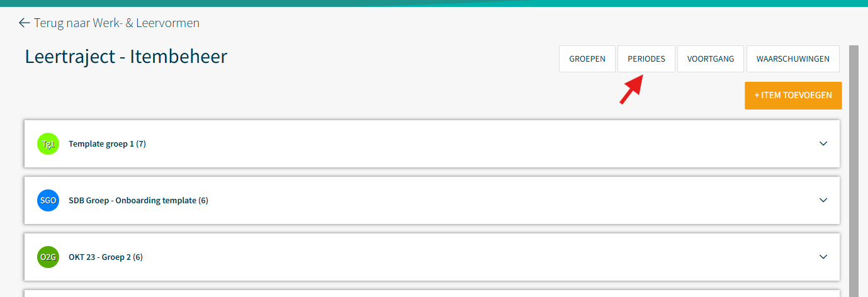868x297 pixels.
Task: Click the orange '+ Item toevoegen' button
Action: [792, 96]
